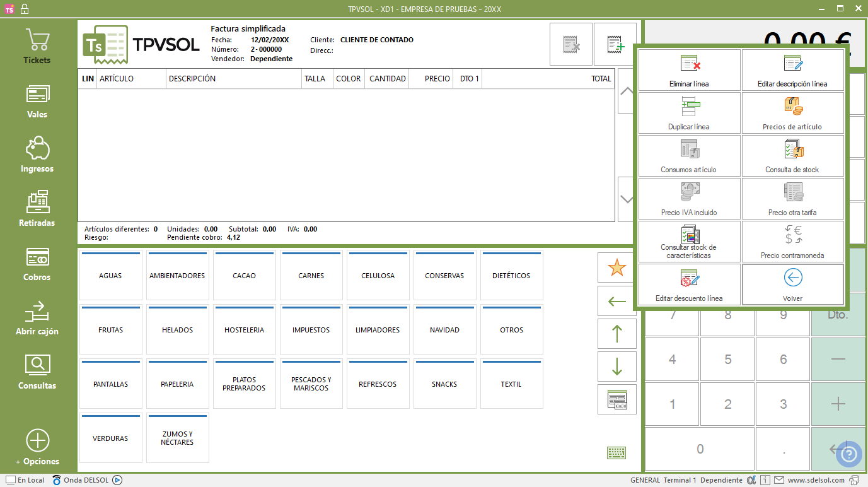The height and width of the screenshot is (487, 868).
Task: Select Precio otra tarifa
Action: coord(793,199)
